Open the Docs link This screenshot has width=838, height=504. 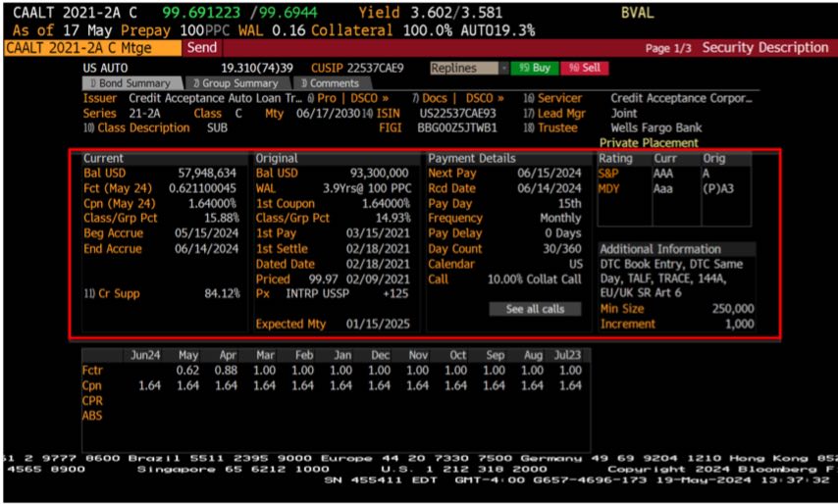pyautogui.click(x=434, y=98)
